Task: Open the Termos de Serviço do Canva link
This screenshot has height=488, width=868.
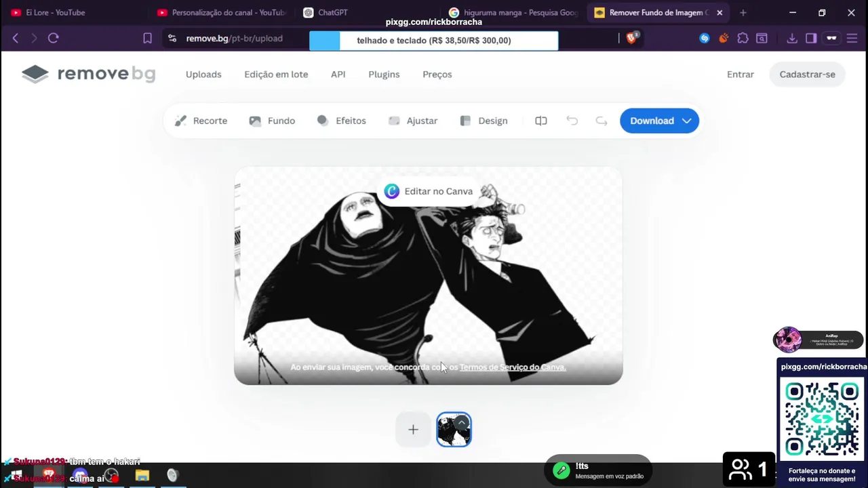Action: (x=513, y=367)
